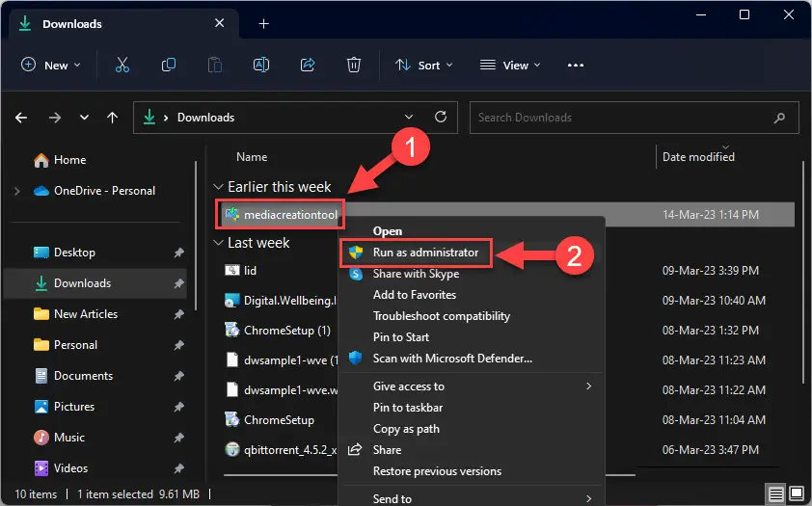Click the lid file icon
This screenshot has width=812, height=506.
tap(232, 270)
